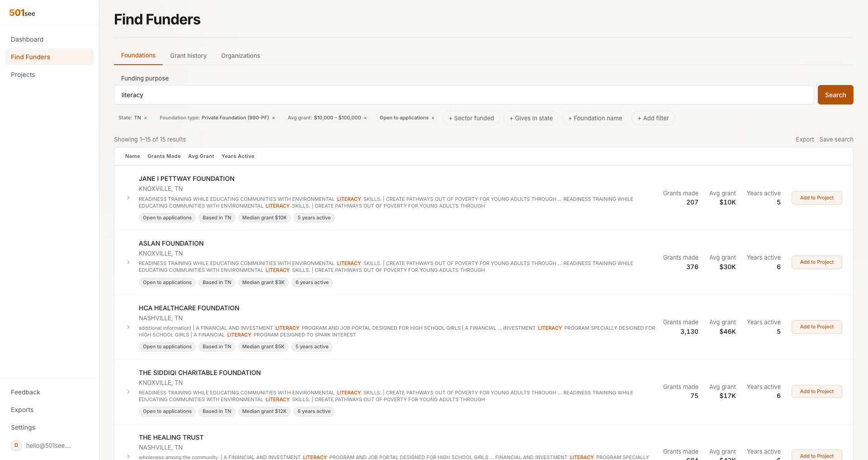
Task: Click the 3,130 grants made value
Action: pyautogui.click(x=689, y=332)
